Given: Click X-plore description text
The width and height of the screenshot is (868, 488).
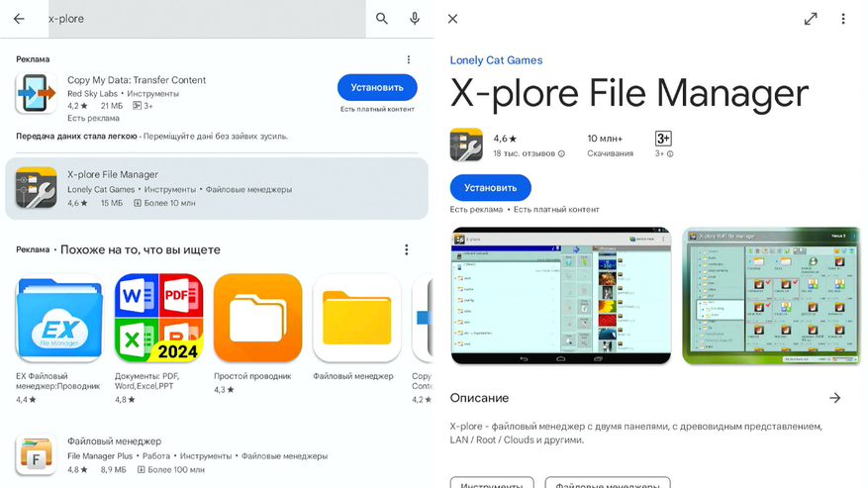Looking at the screenshot, I should [636, 434].
